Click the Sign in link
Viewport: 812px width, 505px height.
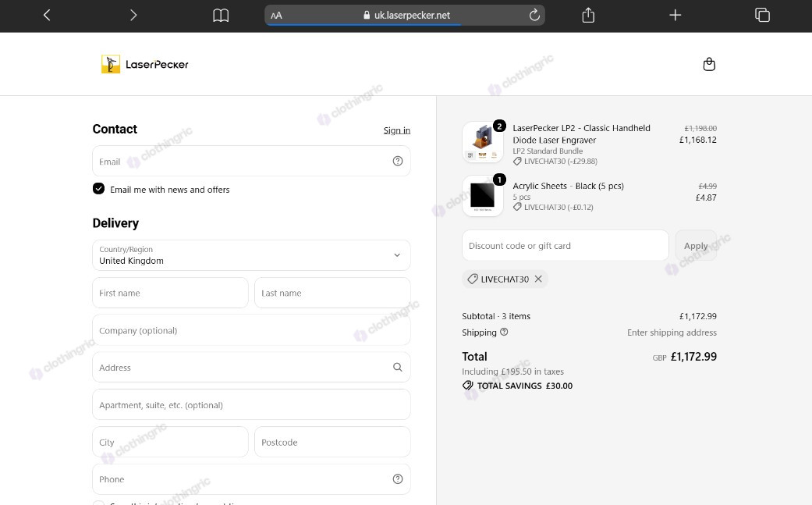point(397,130)
